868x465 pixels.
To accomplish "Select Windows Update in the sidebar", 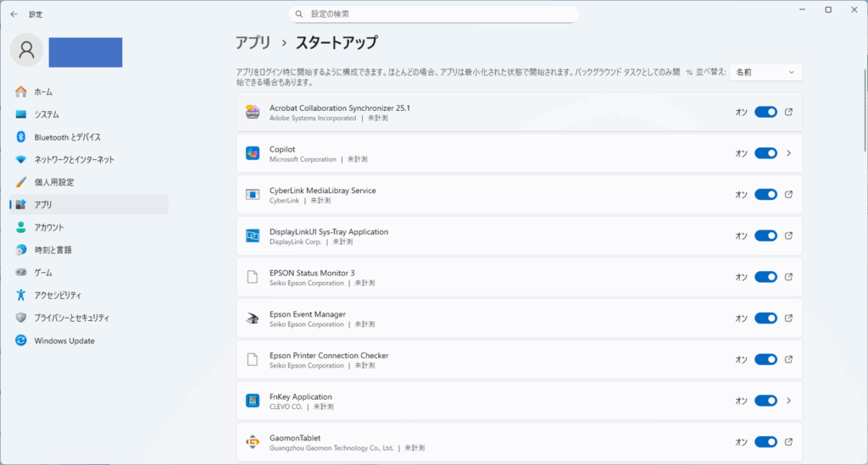I will click(x=64, y=340).
